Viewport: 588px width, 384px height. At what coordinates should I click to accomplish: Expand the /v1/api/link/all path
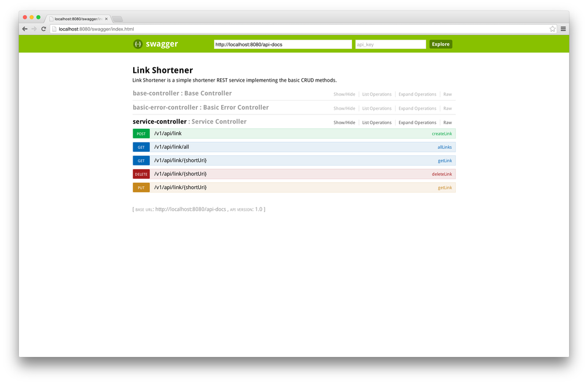171,147
